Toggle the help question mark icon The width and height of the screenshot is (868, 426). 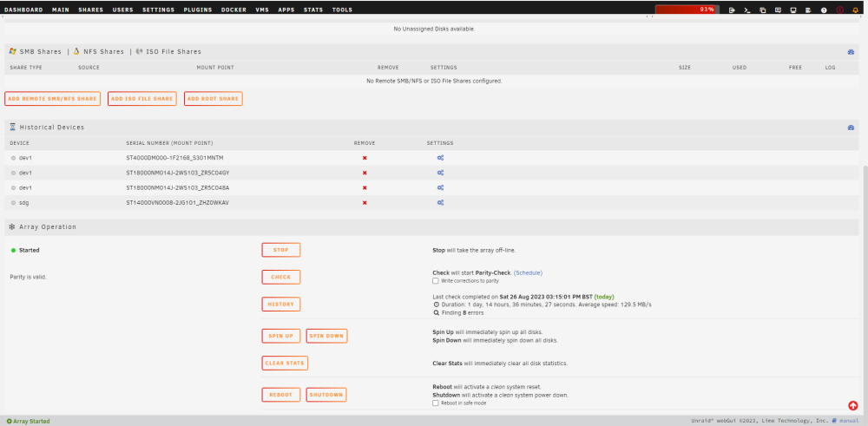[824, 10]
